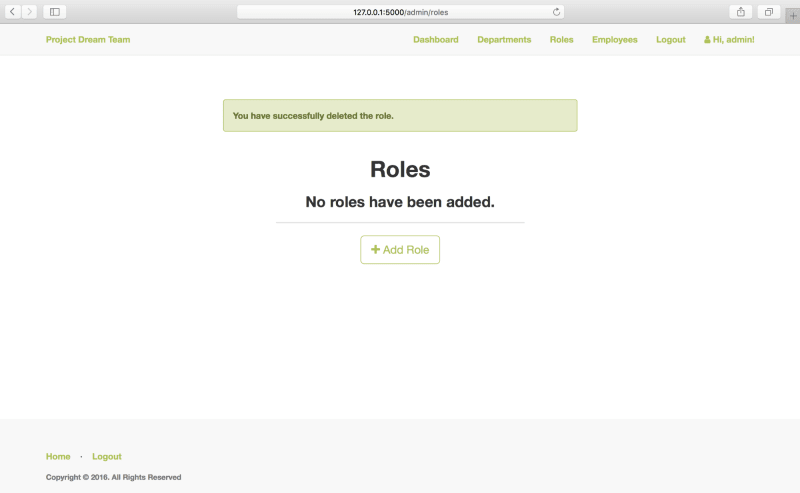Click the Copyright 2016 footer text

point(113,477)
